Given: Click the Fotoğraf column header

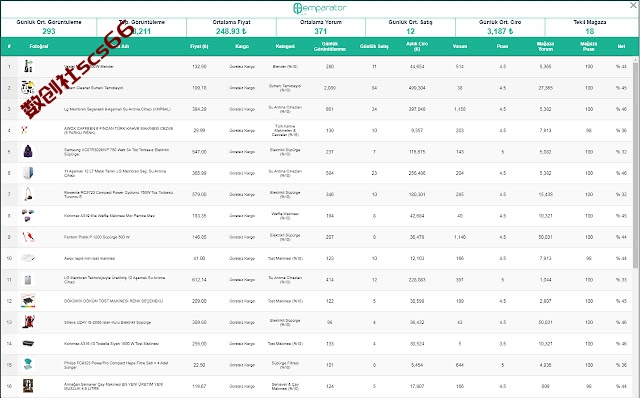Looking at the screenshot, I should click(x=39, y=47).
